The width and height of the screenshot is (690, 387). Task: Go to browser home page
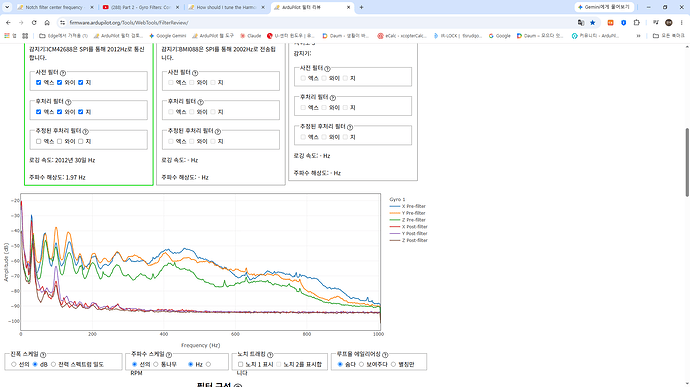pyautogui.click(x=47, y=22)
